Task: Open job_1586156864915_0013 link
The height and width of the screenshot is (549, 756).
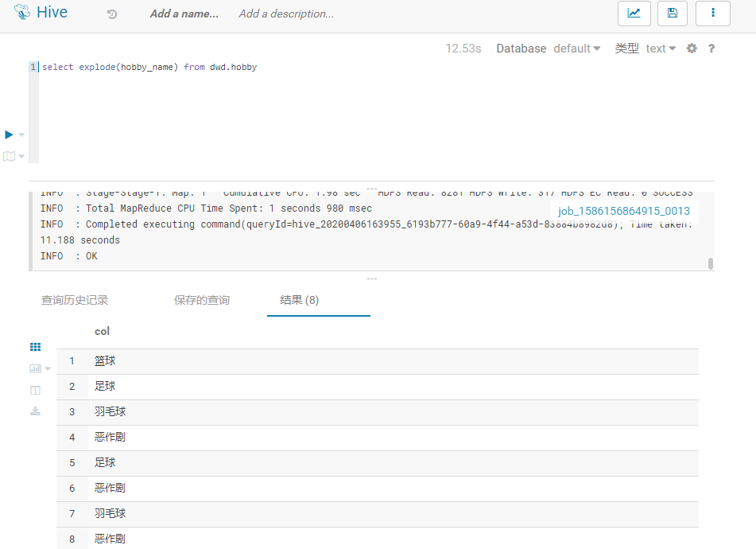Action: pos(624,211)
